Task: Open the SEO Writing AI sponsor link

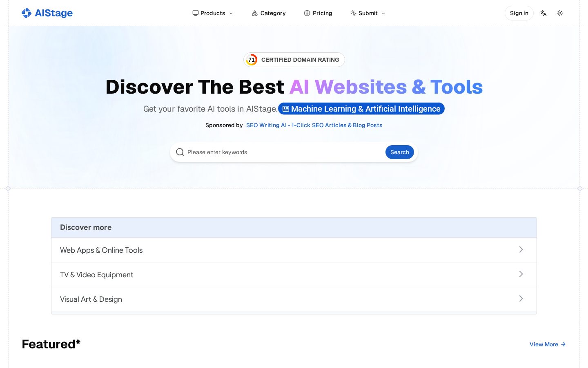Action: pyautogui.click(x=314, y=125)
